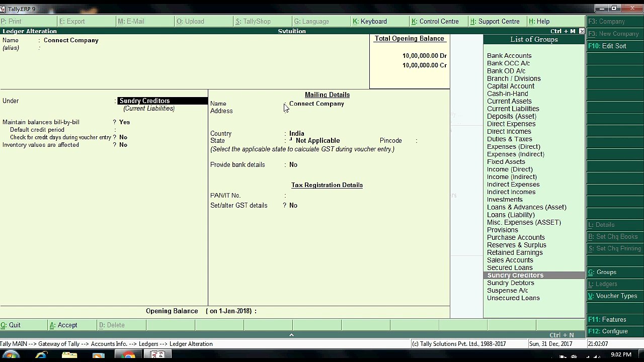Toggle Provide bank details value
Image resolution: width=644 pixels, height=362 pixels.
coord(293,165)
